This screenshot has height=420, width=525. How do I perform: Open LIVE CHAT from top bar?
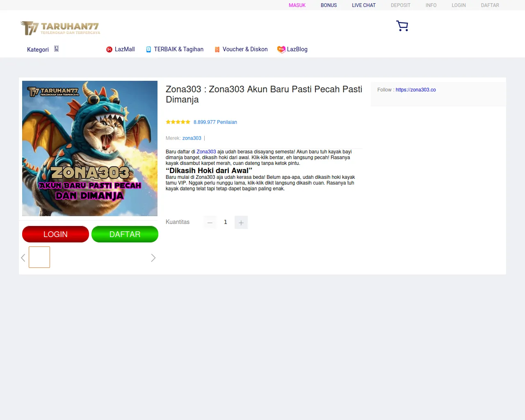364,5
